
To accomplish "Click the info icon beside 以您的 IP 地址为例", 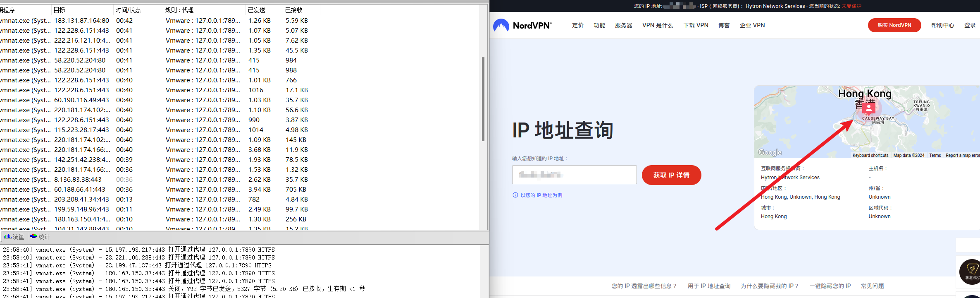I will (515, 195).
